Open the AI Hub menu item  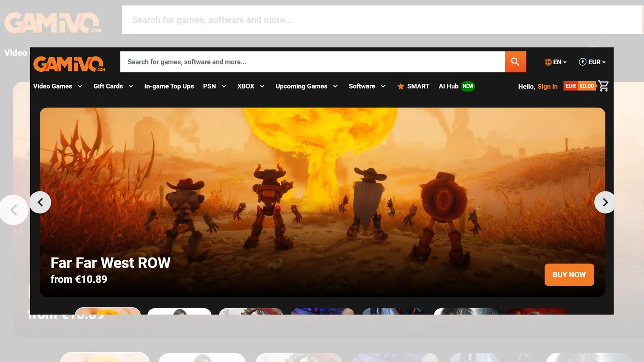(x=456, y=86)
